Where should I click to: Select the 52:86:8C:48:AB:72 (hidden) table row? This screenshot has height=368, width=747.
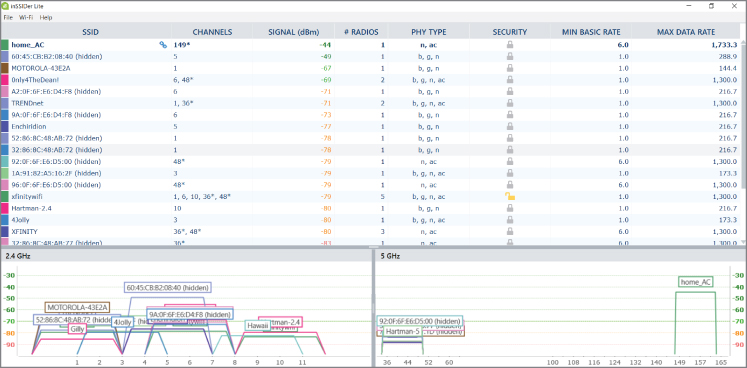(370, 138)
